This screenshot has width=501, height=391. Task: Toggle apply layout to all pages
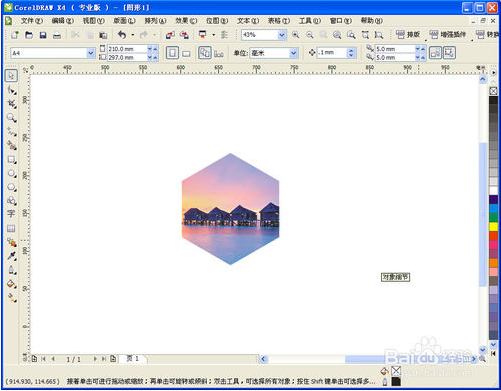click(205, 53)
